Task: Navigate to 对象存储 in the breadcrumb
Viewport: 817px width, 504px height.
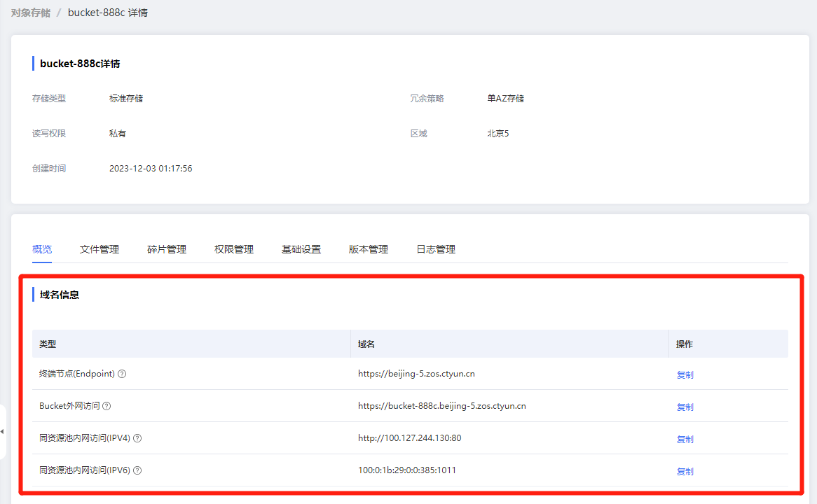Action: pos(31,13)
